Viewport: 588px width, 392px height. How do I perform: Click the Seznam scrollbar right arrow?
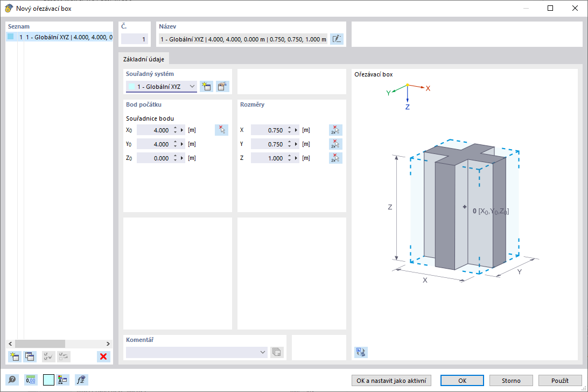click(x=108, y=344)
